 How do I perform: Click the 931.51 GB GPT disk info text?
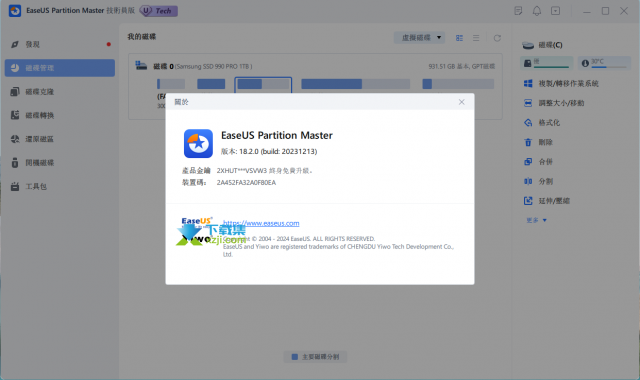462,66
